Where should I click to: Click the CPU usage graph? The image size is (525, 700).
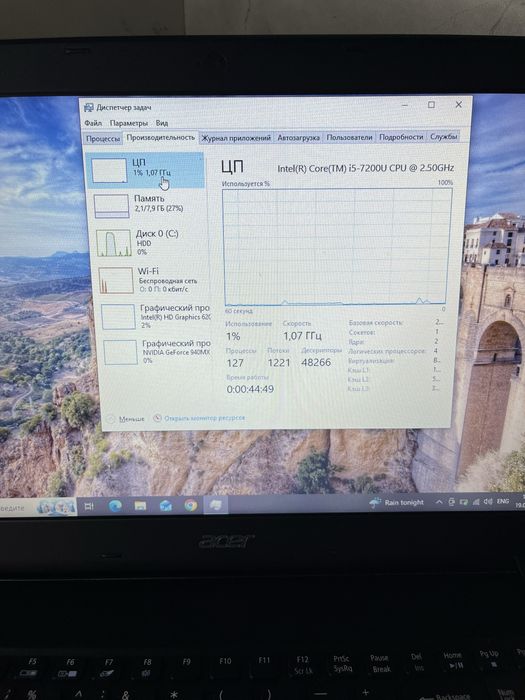336,247
